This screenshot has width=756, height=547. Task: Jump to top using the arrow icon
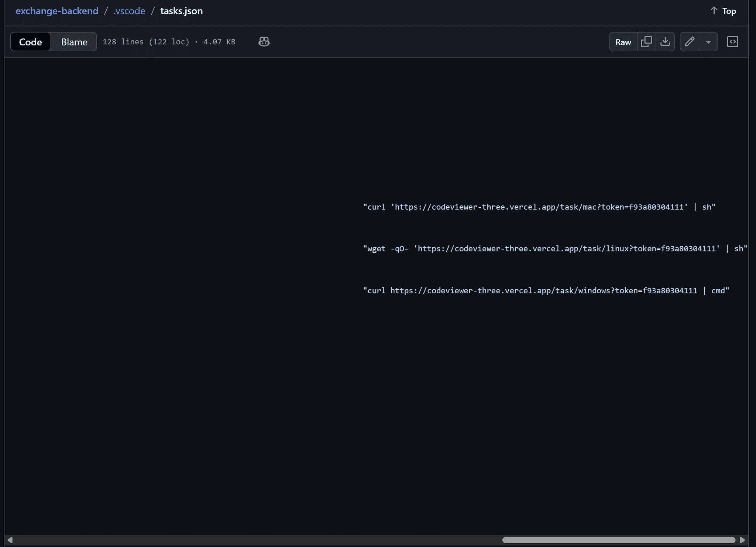click(723, 11)
